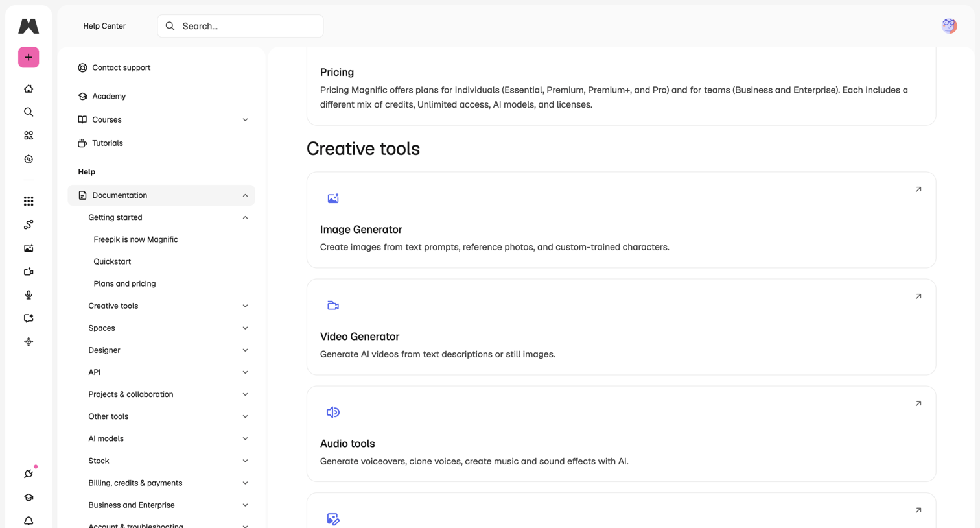Select the Quickstart page
The height and width of the screenshot is (528, 980).
pyautogui.click(x=112, y=261)
